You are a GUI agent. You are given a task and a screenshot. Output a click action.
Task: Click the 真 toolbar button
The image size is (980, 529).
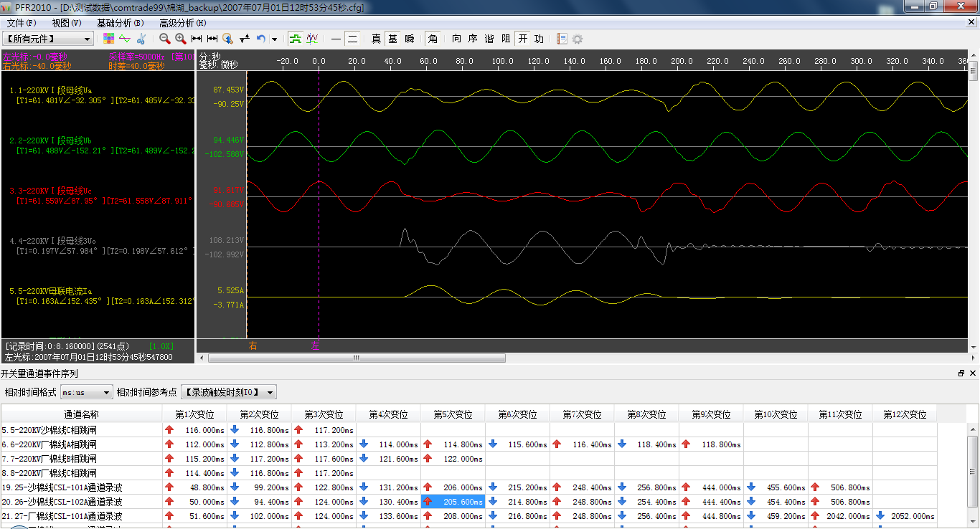[376, 39]
